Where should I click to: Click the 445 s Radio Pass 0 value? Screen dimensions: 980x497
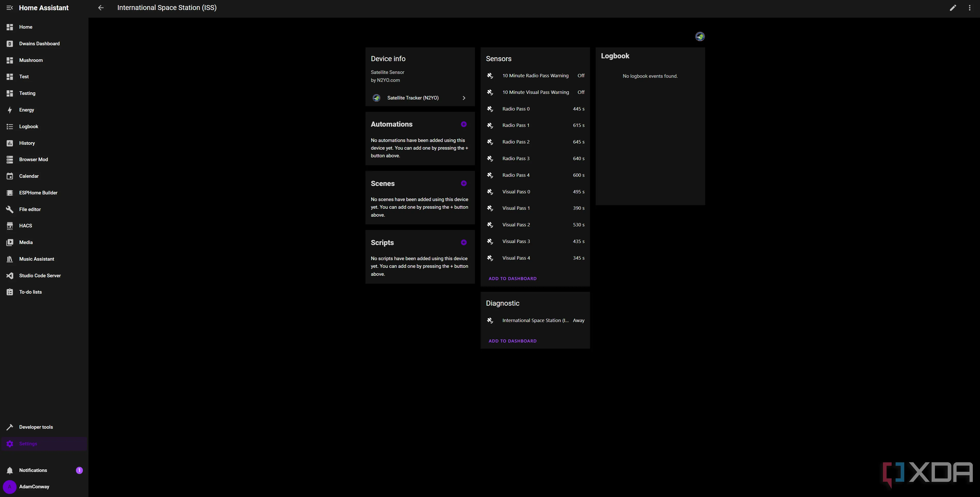(579, 109)
